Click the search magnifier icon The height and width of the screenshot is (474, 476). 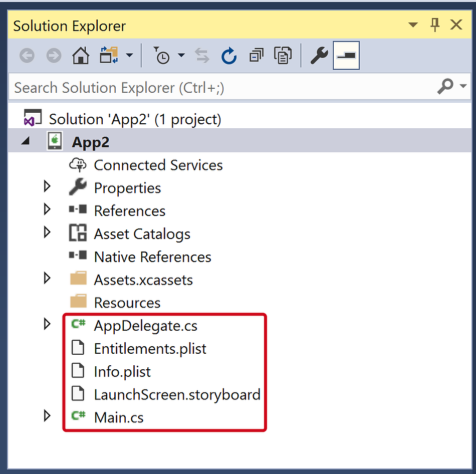(445, 87)
